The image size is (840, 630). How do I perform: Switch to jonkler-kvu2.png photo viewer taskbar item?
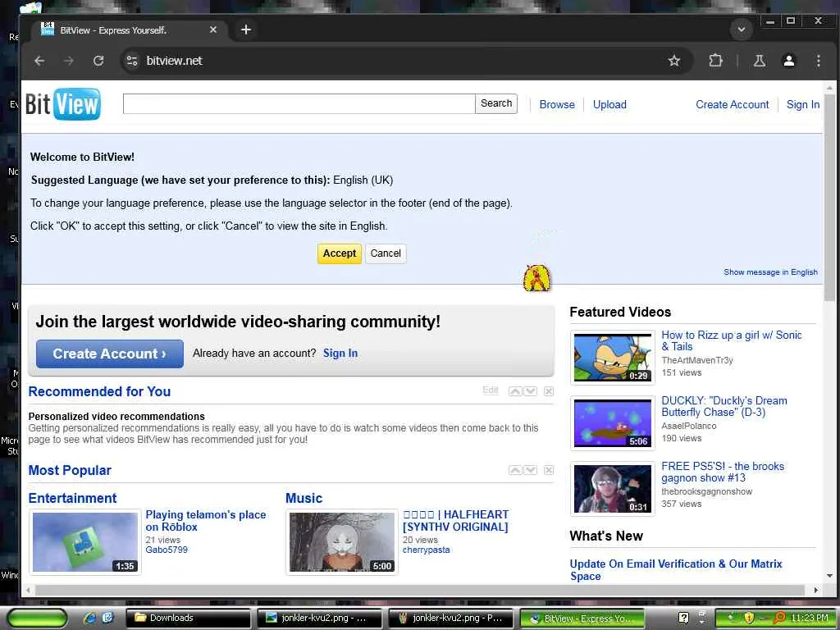point(320,618)
